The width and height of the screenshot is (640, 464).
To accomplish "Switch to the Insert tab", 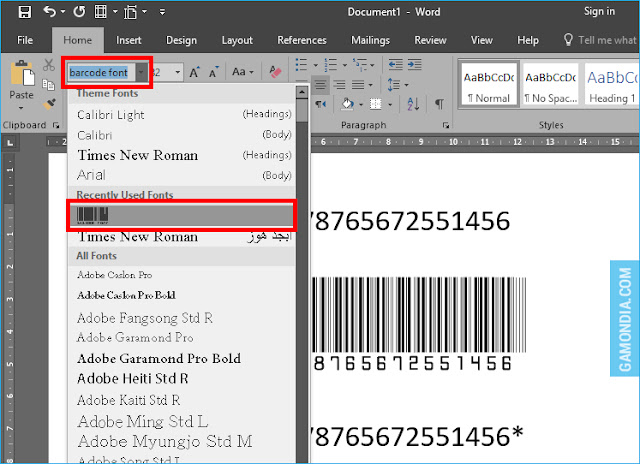I will coord(129,40).
